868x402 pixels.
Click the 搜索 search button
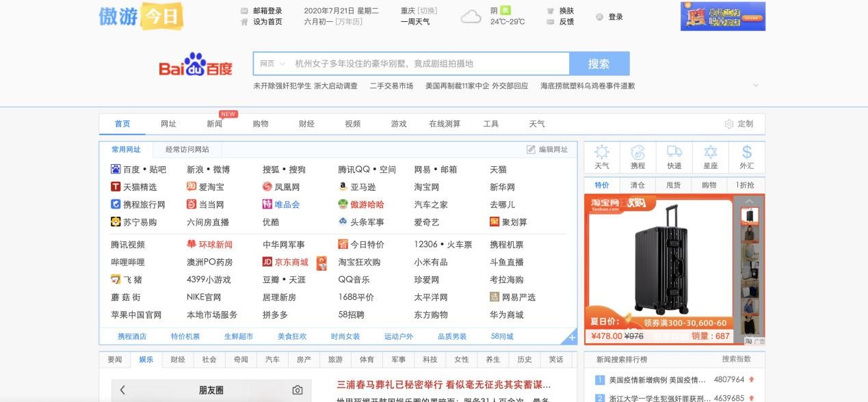tap(599, 64)
